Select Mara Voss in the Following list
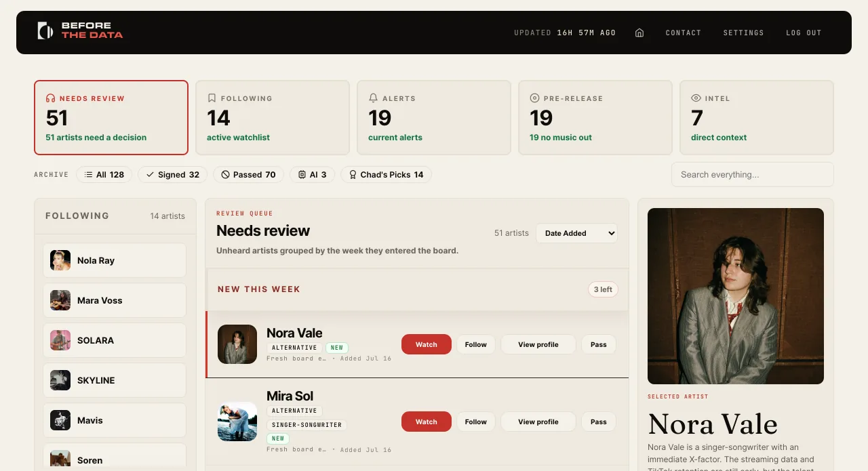Screen dimensions: 868x471 coord(115,300)
